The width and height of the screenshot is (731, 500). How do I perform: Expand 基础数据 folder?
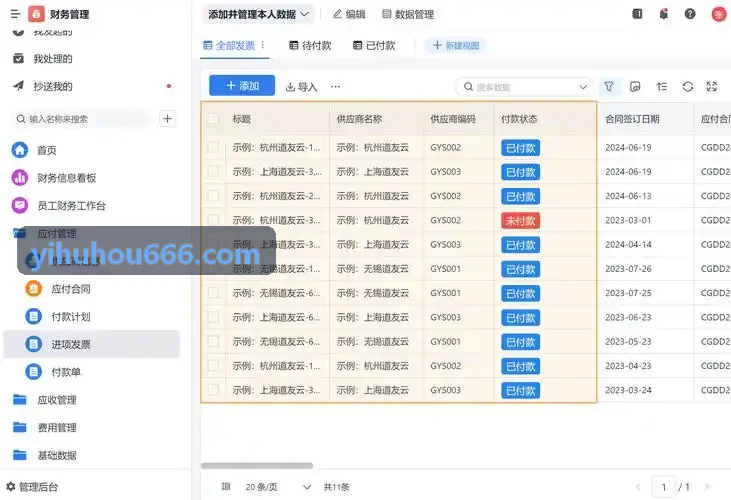[x=45, y=455]
